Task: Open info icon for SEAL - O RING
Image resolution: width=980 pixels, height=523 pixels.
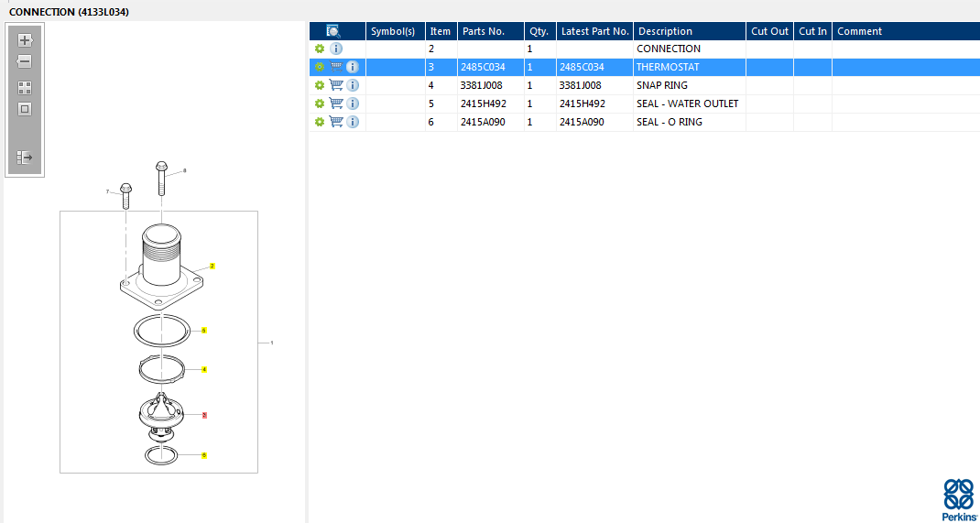Action: click(x=353, y=122)
